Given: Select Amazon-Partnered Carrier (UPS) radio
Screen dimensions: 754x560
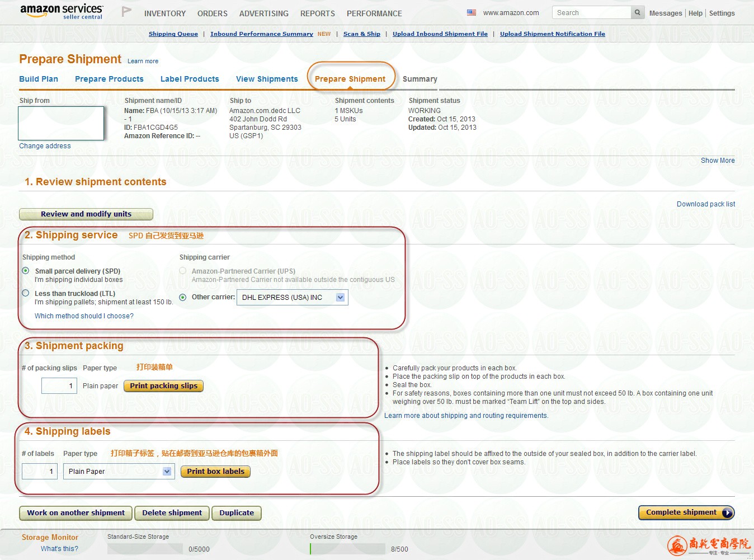Looking at the screenshot, I should tap(183, 271).
